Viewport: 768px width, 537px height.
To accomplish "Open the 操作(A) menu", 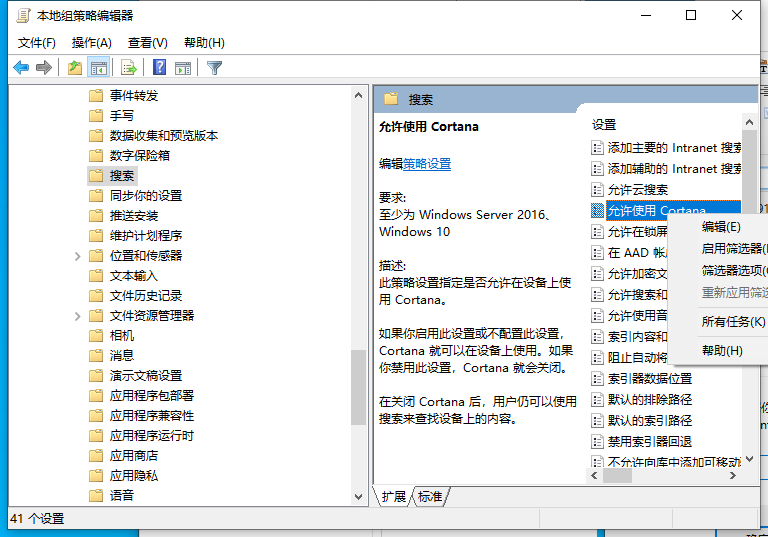I will click(x=92, y=43).
